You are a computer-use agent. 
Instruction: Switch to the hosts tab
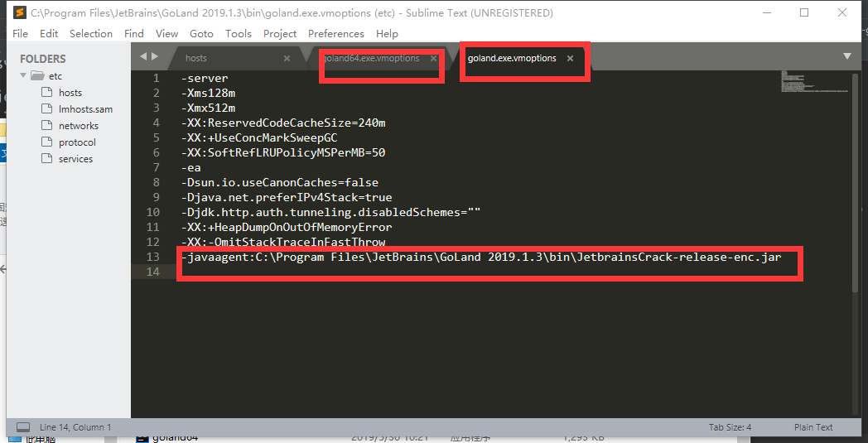196,58
